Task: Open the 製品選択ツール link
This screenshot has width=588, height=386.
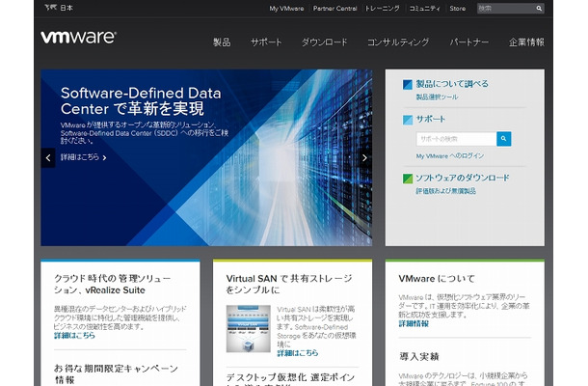Action: (x=437, y=96)
